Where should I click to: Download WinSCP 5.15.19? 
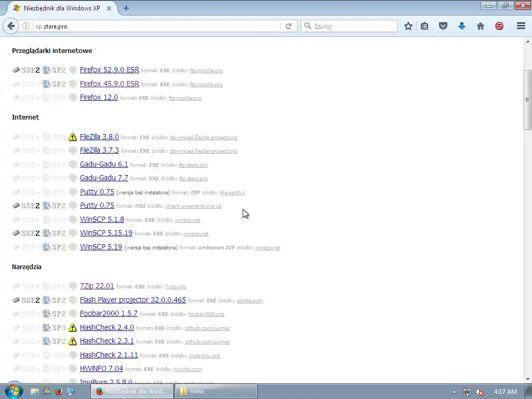click(x=106, y=233)
